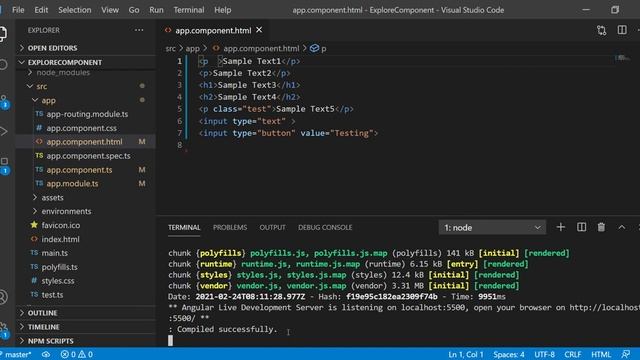Image resolution: width=640 pixels, height=360 pixels.
Task: Click 'Spaces: 4' indentation setting
Action: (509, 354)
